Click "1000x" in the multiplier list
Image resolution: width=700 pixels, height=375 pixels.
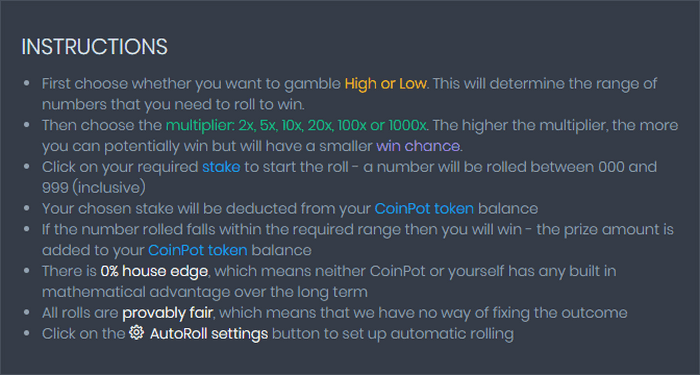(x=407, y=125)
